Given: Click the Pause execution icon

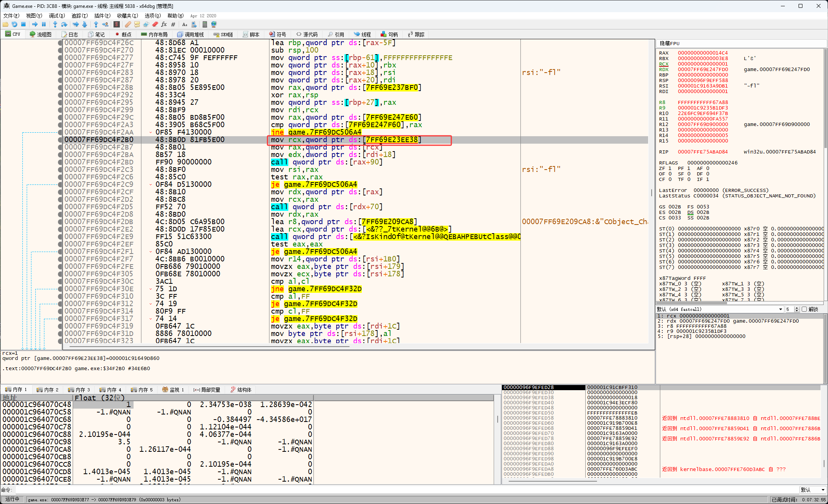Looking at the screenshot, I should (x=44, y=24).
